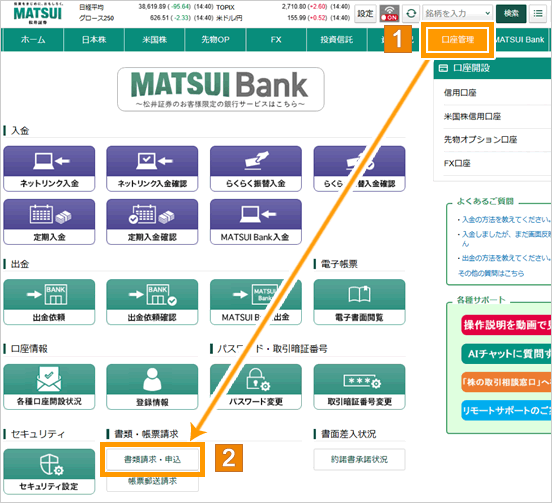Click the MATSUI logo
Screen dimensions: 552x503
[38, 13]
